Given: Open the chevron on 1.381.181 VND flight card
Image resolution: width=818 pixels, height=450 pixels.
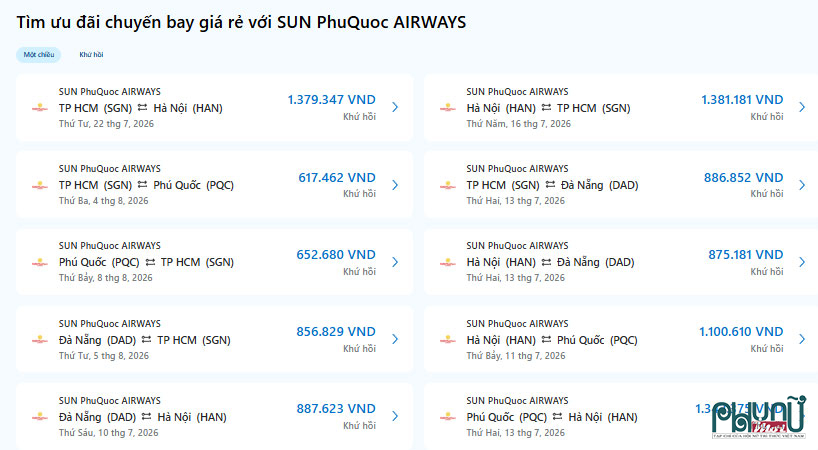Looking at the screenshot, I should point(802,107).
